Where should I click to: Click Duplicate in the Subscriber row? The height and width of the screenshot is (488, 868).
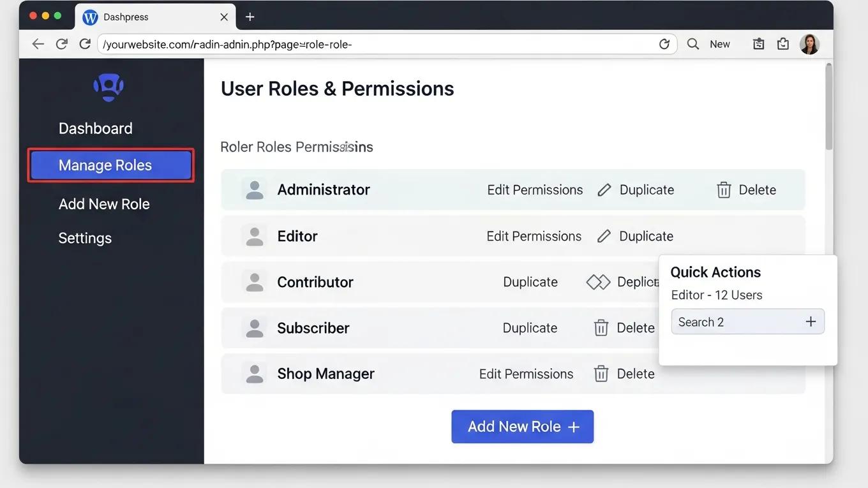(x=530, y=328)
